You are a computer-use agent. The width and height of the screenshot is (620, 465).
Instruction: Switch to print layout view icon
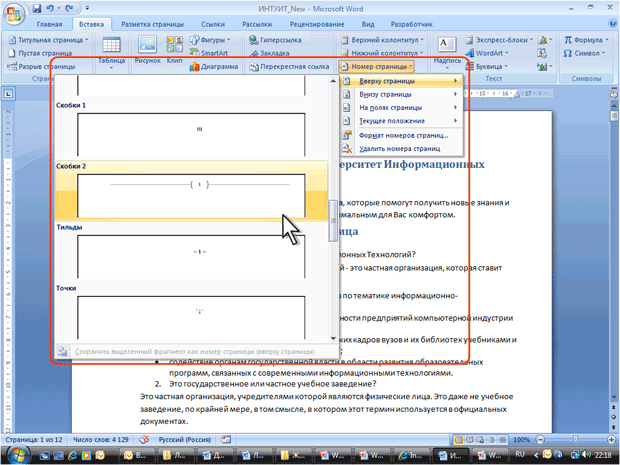[459, 440]
